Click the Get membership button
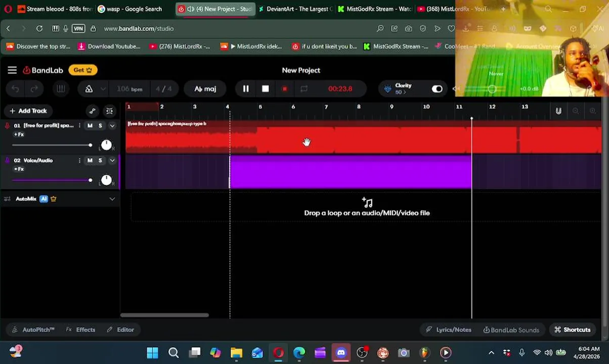The height and width of the screenshot is (364, 609). pos(83,70)
